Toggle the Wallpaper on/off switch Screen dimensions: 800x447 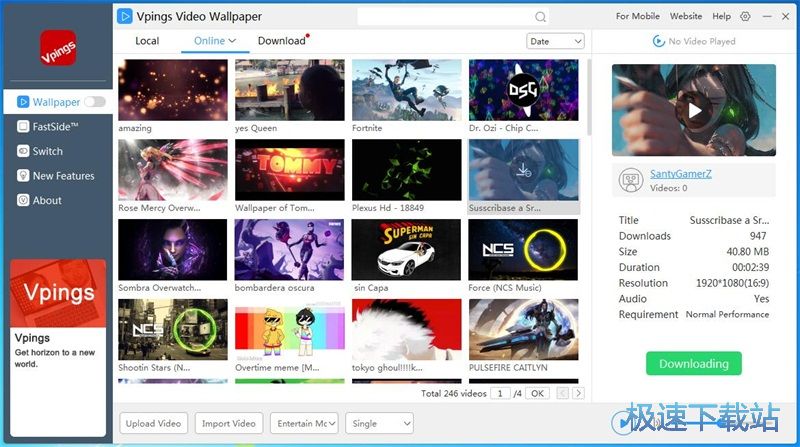click(x=95, y=102)
